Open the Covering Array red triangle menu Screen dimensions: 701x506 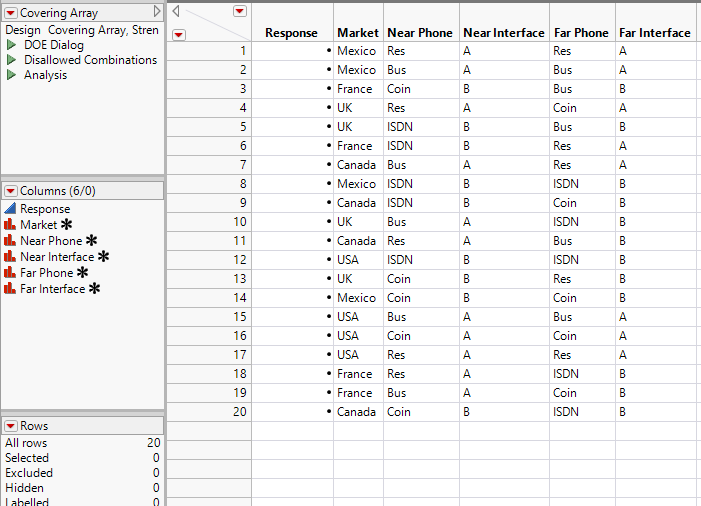(11, 12)
